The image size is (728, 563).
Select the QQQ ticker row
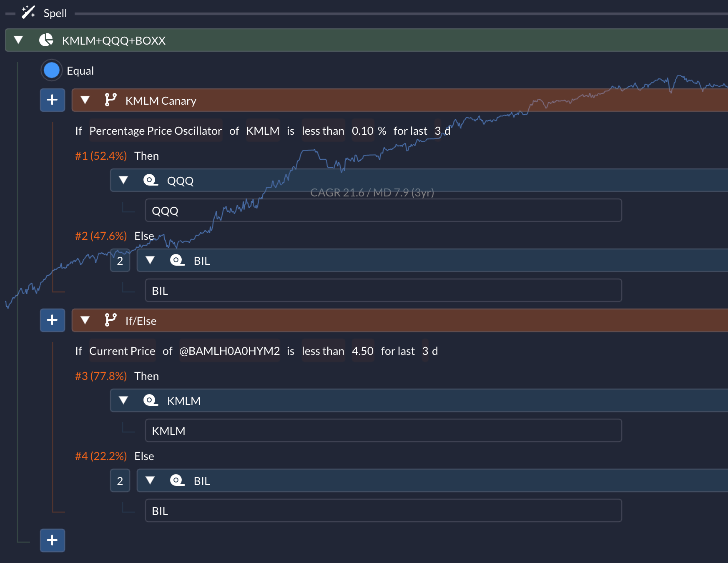click(x=383, y=210)
